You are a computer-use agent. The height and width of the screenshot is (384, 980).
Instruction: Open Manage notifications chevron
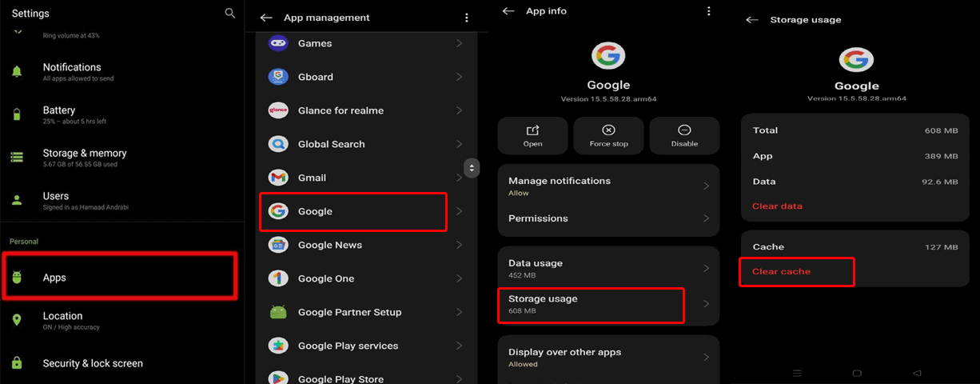pos(706,186)
